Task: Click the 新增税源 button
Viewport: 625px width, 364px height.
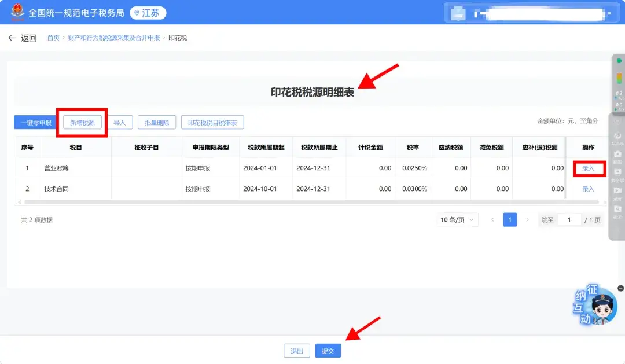Action: 82,122
